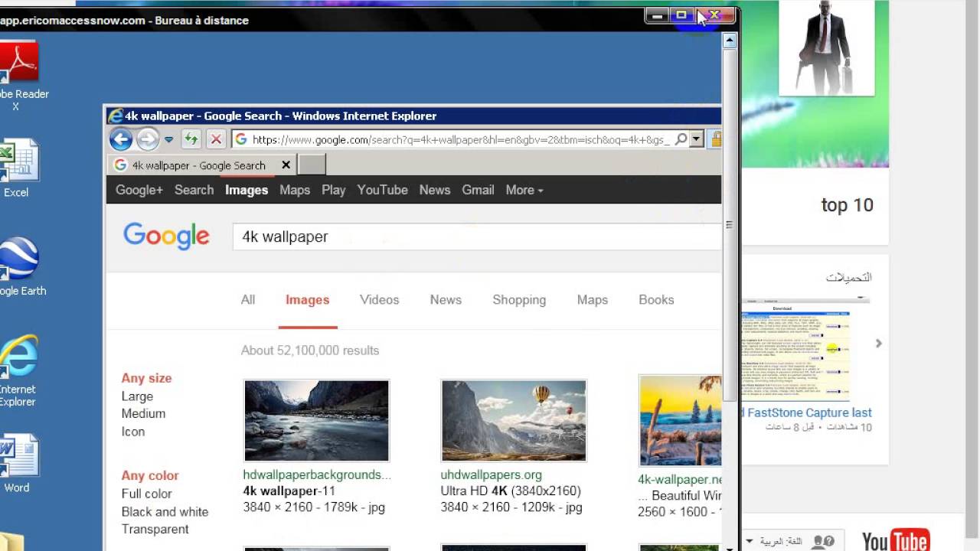Click the magnifier search icon in address bar

[x=681, y=139]
